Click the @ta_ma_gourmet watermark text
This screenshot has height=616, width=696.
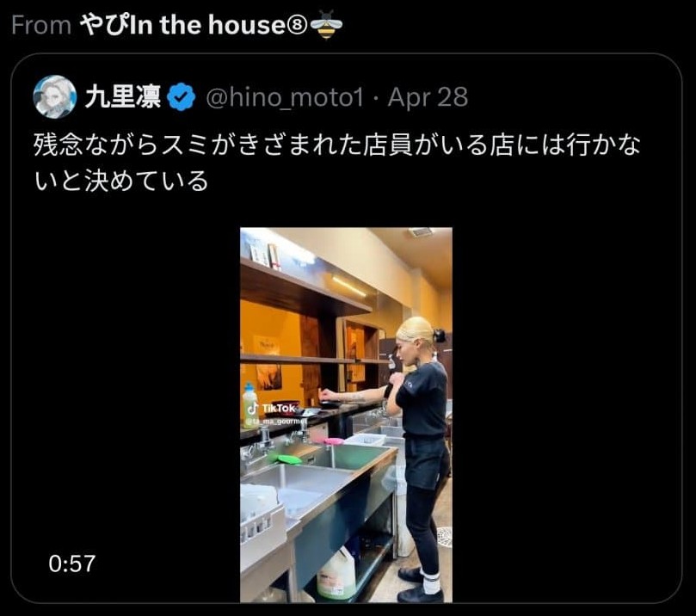(x=277, y=421)
